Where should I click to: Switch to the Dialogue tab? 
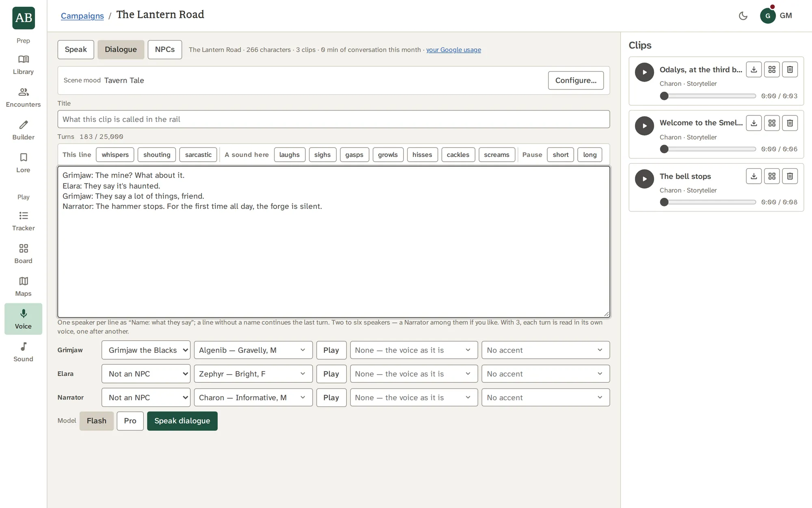pos(121,50)
